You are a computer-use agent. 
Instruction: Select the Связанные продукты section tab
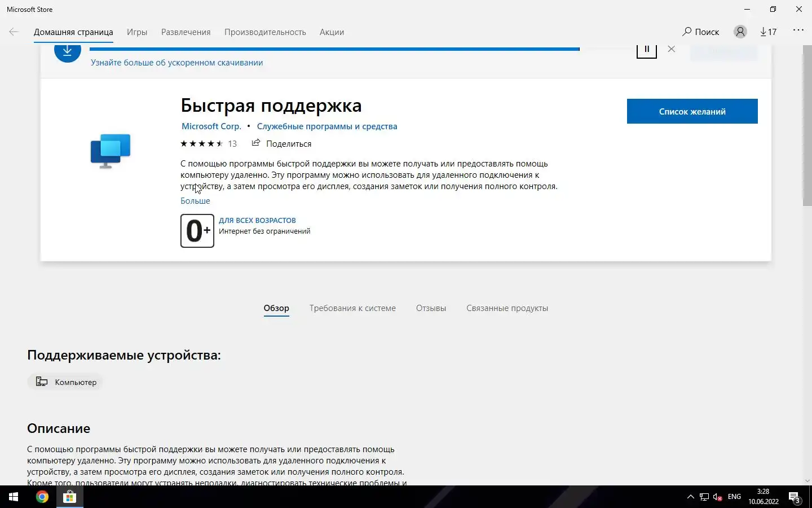507,308
